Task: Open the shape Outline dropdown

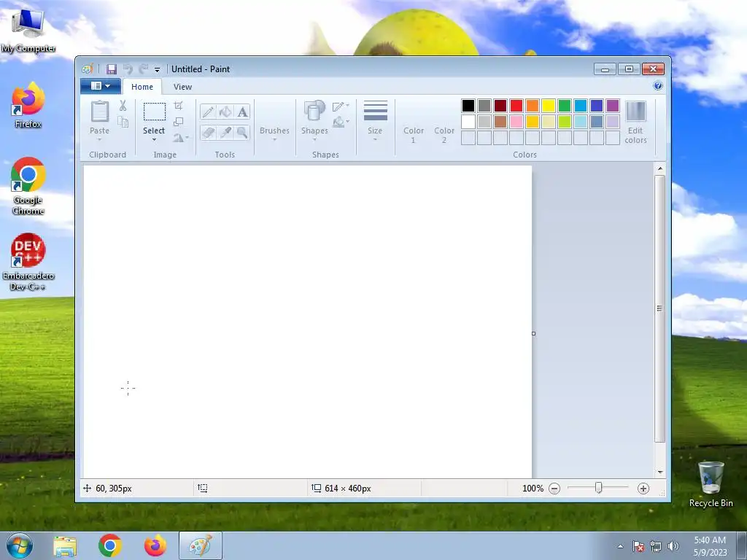Action: click(x=341, y=106)
